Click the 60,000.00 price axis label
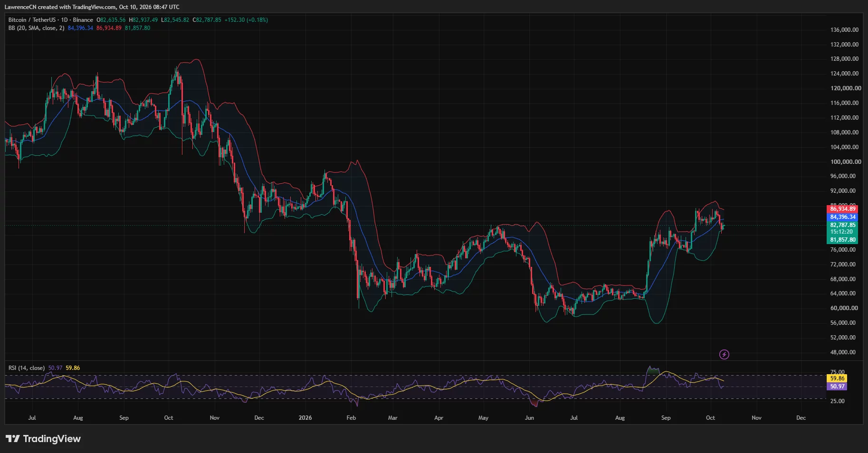Screen dimensions: 868x453 pos(844,308)
